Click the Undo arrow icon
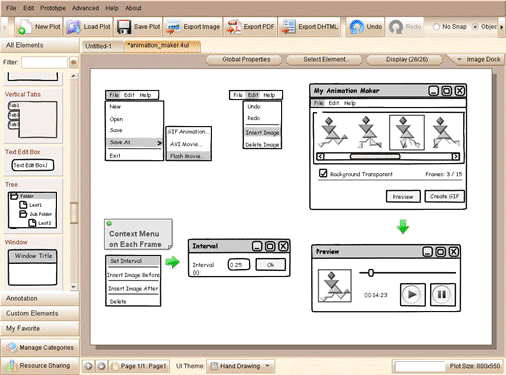 coord(356,27)
